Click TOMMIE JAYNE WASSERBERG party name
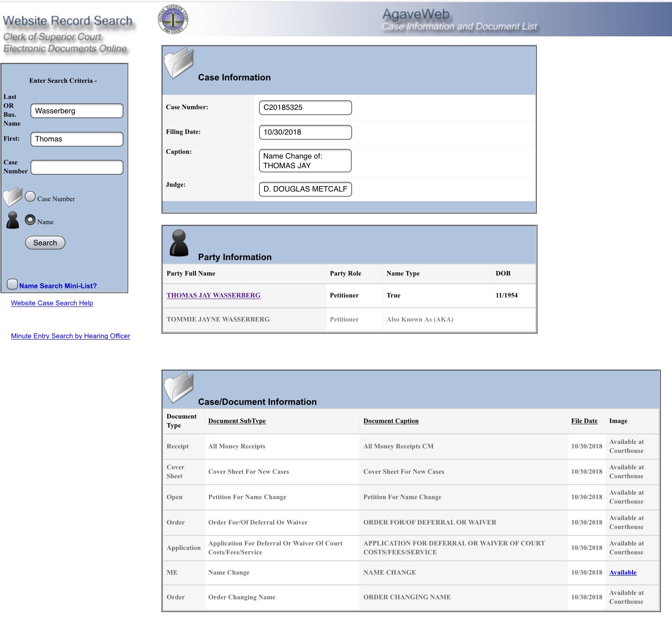 pyautogui.click(x=218, y=319)
